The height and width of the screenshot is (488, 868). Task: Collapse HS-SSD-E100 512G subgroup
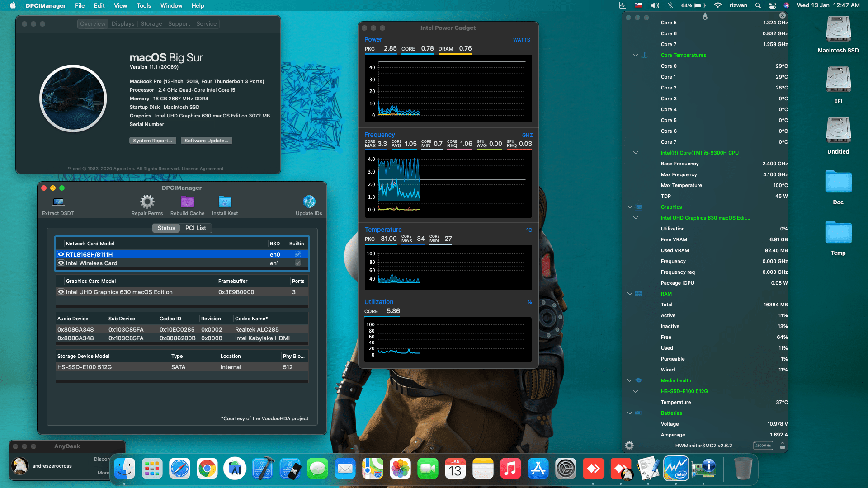[x=635, y=391]
